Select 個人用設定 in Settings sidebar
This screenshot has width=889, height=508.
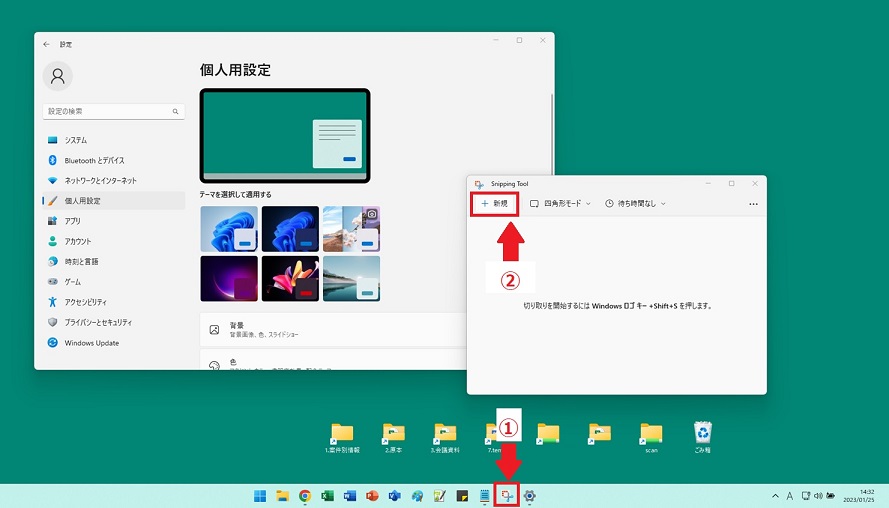pos(113,201)
